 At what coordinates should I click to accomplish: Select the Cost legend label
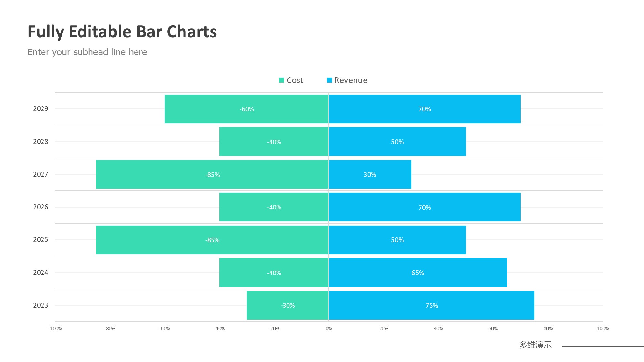coord(295,80)
